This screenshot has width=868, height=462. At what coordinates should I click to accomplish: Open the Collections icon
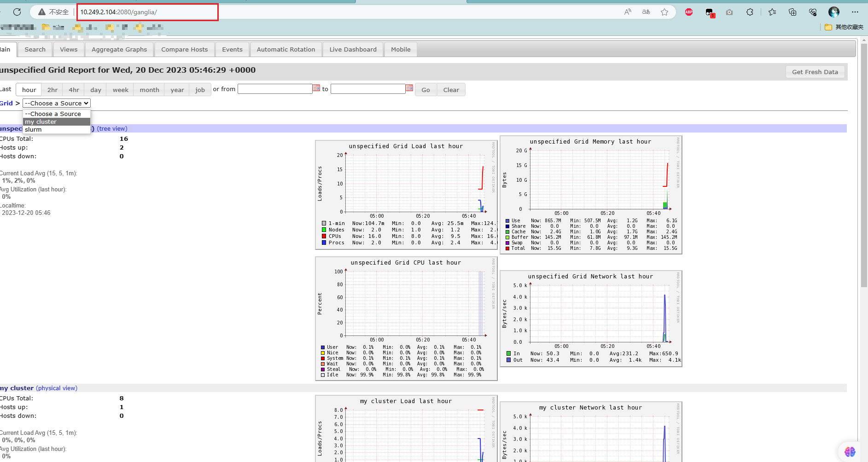[x=792, y=12]
